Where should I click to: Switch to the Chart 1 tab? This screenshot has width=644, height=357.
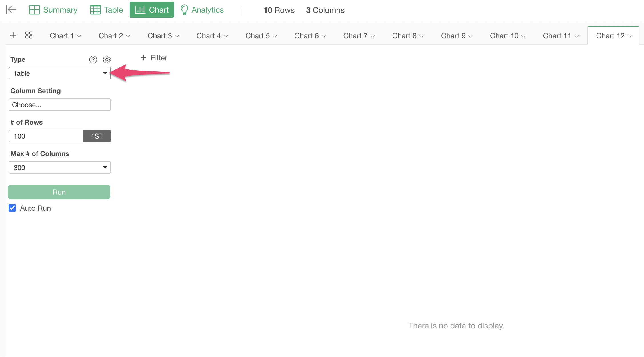tap(62, 36)
